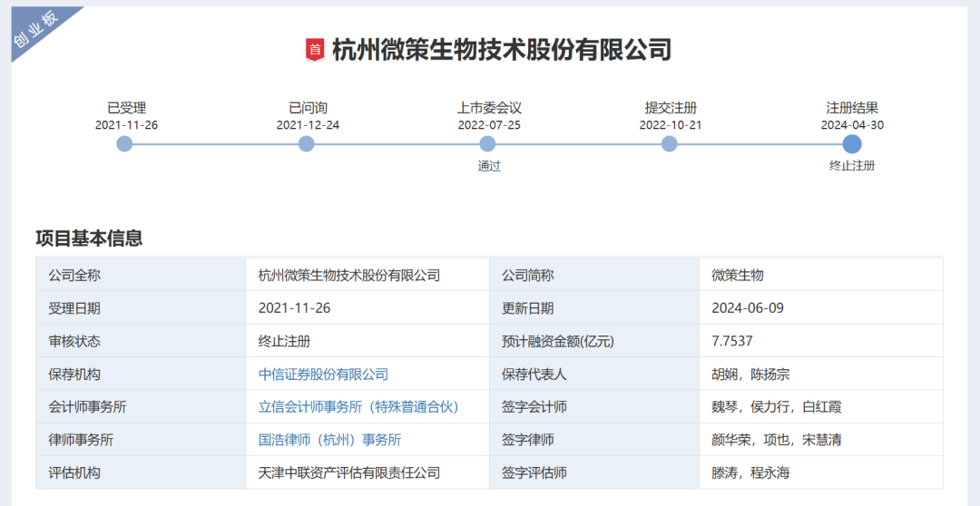This screenshot has height=506, width=980.
Task: Click the red 首 badge icon beside title
Action: pos(315,50)
